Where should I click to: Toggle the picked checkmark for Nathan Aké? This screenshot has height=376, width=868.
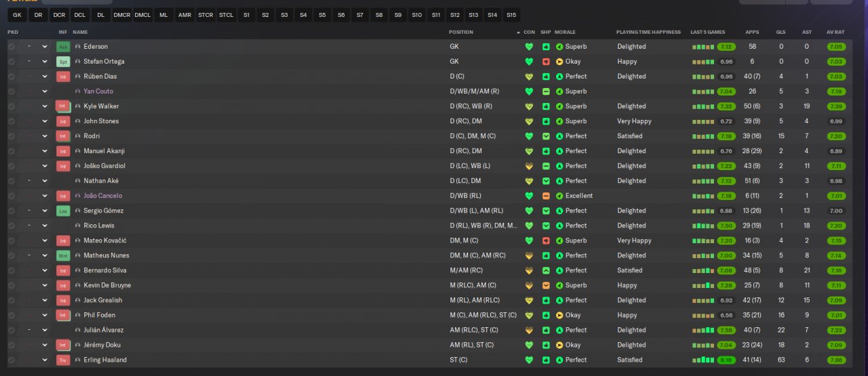tap(12, 181)
